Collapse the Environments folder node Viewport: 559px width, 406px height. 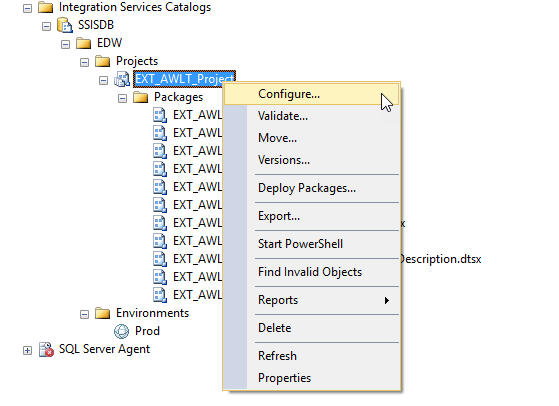click(x=84, y=314)
